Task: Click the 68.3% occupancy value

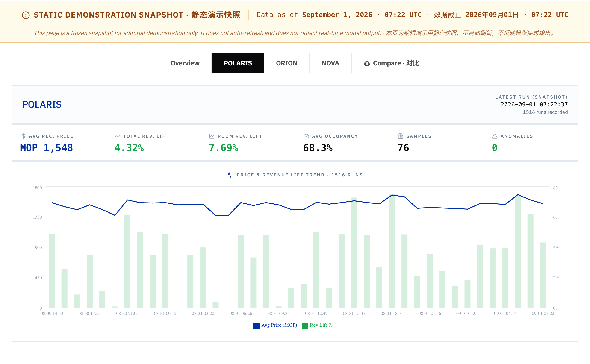Action: (318, 148)
